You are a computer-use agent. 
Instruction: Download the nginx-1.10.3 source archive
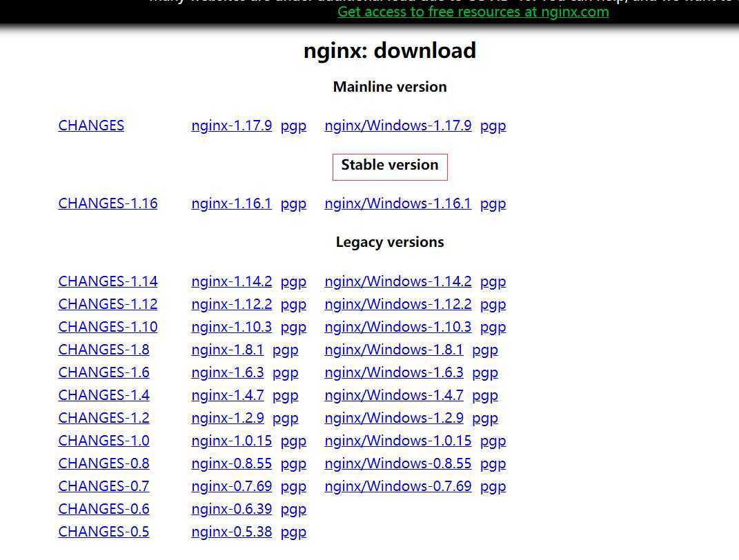231,327
